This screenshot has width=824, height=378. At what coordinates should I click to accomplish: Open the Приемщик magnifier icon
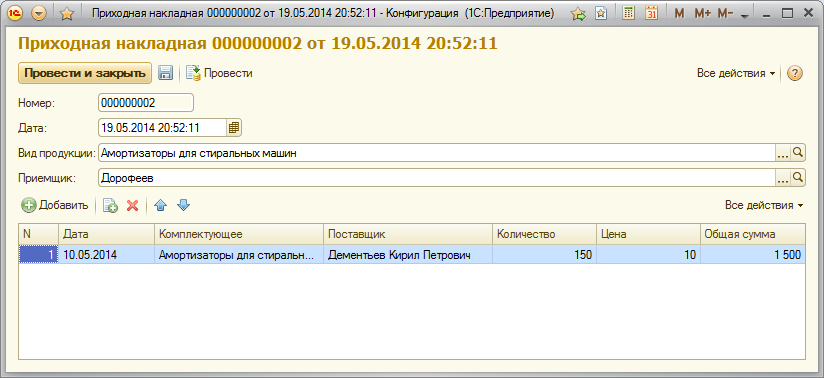(x=798, y=178)
